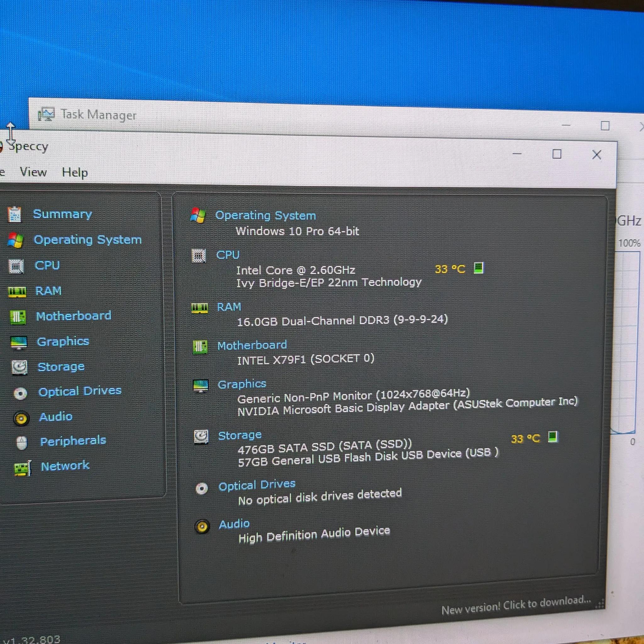Select the Audio speaker icon in sidebar

(21, 419)
